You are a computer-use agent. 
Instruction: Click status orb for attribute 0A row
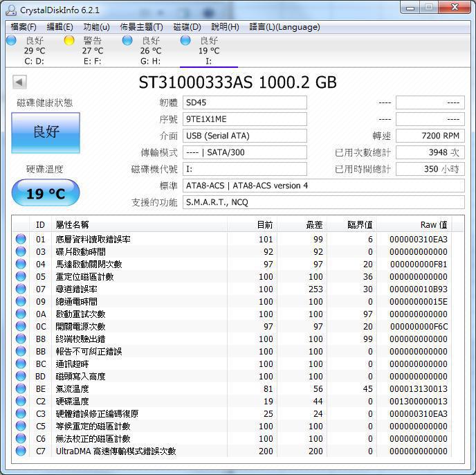(21, 314)
